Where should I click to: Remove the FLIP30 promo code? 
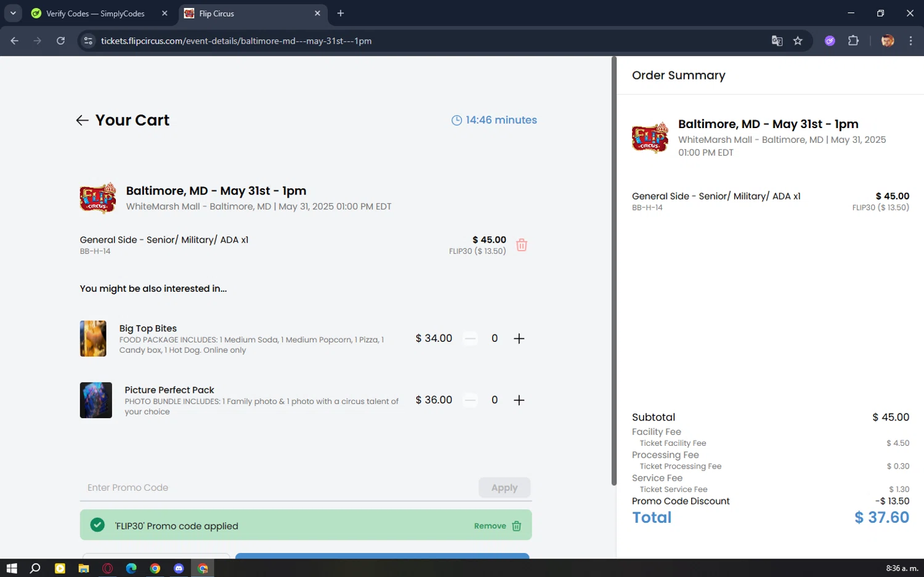(498, 526)
